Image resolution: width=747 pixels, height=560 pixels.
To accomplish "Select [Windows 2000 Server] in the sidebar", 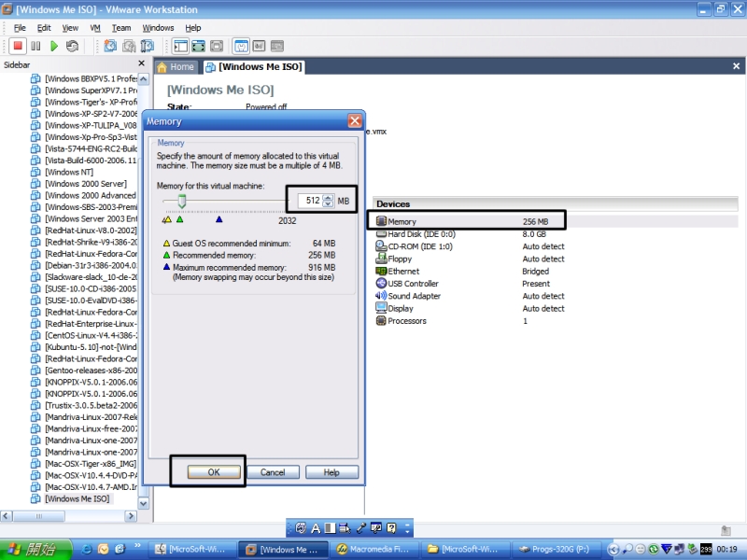I will (x=86, y=183).
